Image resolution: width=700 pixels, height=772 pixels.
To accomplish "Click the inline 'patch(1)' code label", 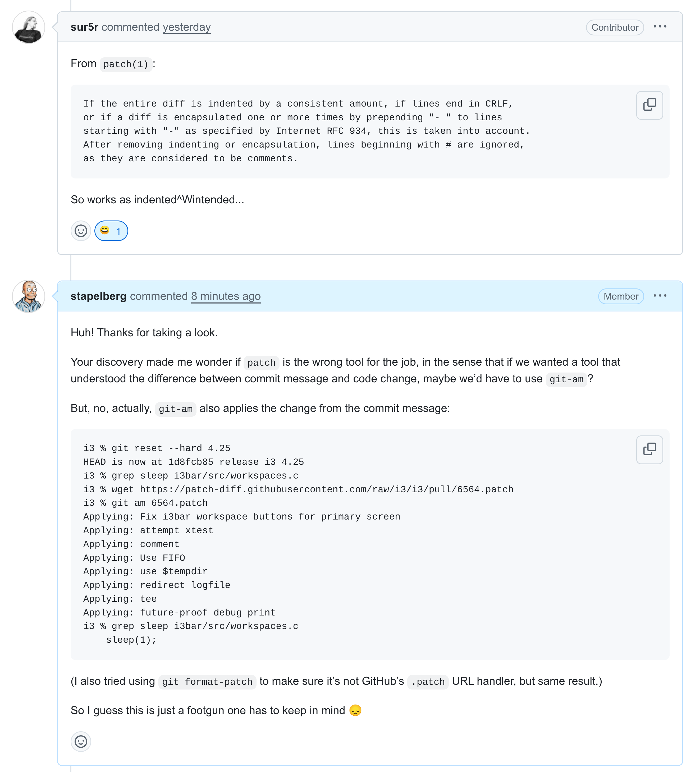I will pos(126,64).
